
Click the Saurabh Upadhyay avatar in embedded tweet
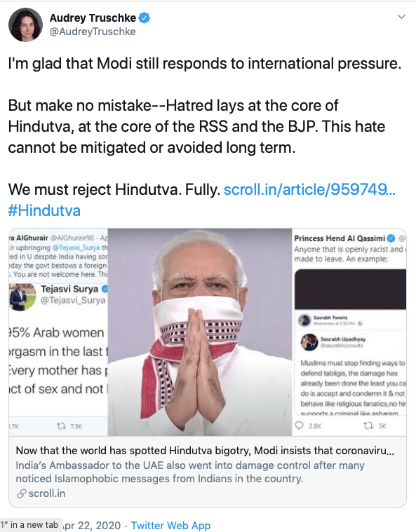coord(309,342)
